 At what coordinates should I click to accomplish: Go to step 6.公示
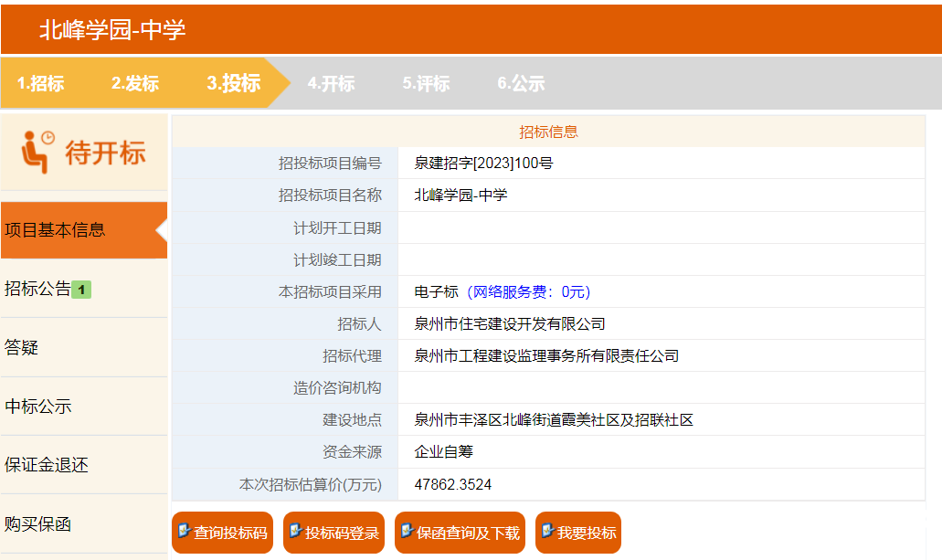point(521,83)
